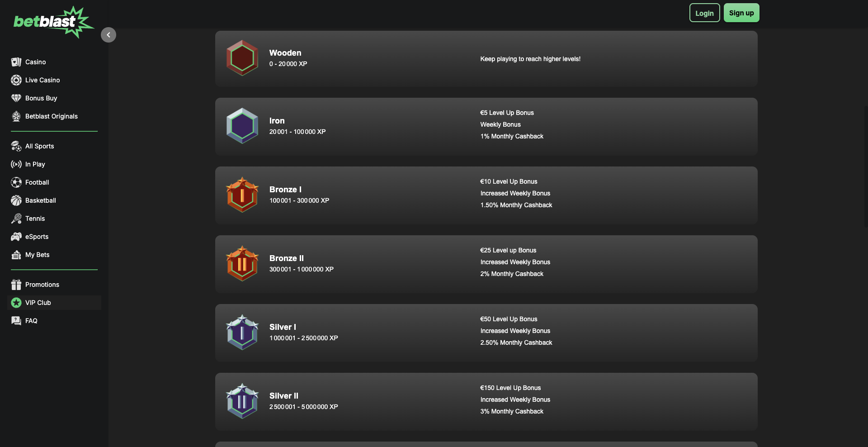868x447 pixels.
Task: Open the Basketball menu item
Action: [x=40, y=200]
